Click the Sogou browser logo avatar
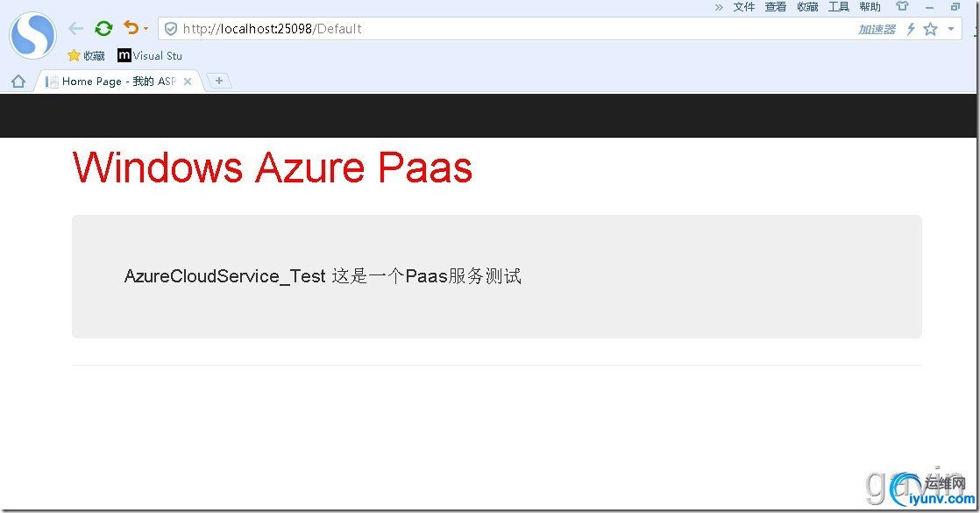The image size is (980, 513). tap(33, 36)
